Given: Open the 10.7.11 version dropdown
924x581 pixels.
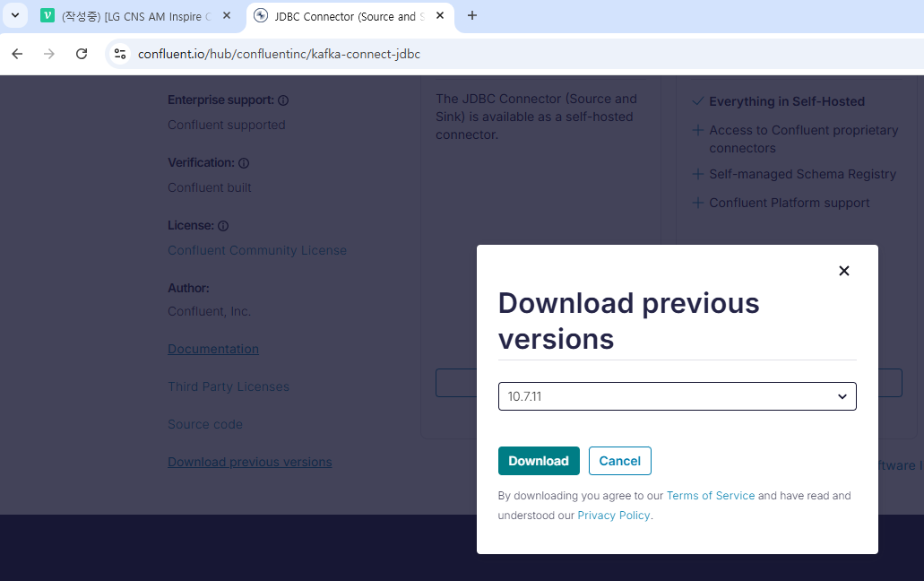Looking at the screenshot, I should (x=677, y=396).
